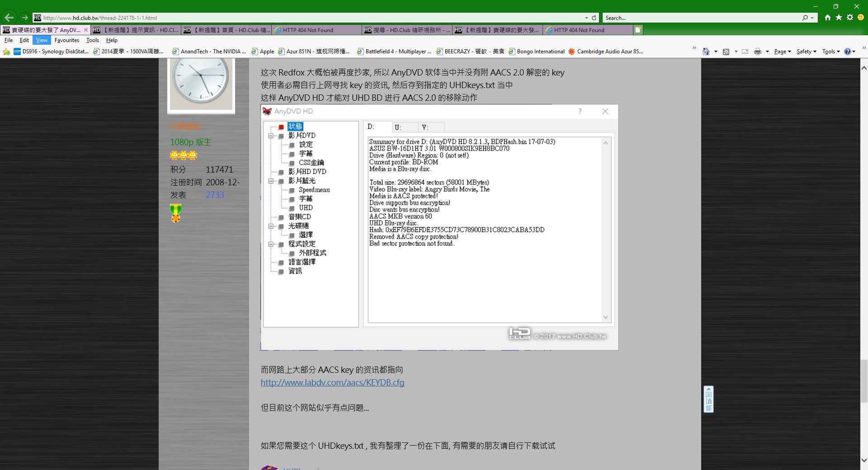The image size is (868, 470).
Task: Click the search magnifier icon
Action: tap(805, 18)
